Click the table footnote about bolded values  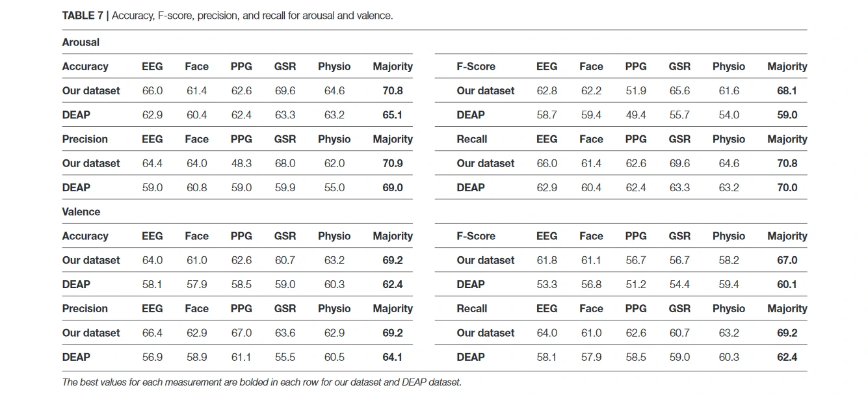coord(261,382)
